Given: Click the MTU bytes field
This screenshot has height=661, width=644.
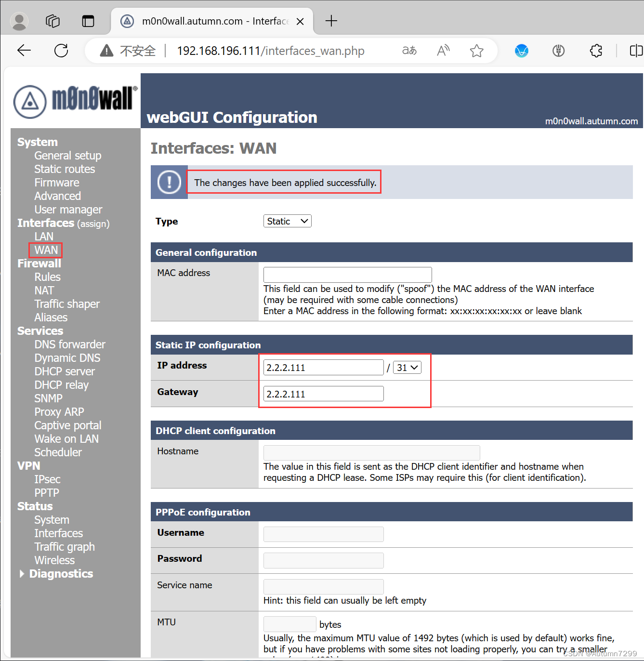Looking at the screenshot, I should [x=290, y=624].
